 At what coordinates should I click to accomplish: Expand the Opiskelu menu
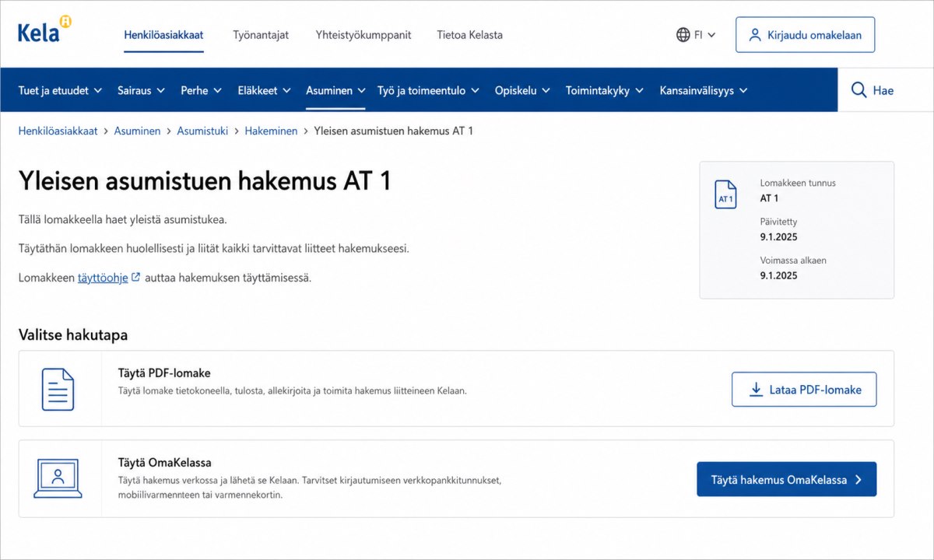pos(523,90)
